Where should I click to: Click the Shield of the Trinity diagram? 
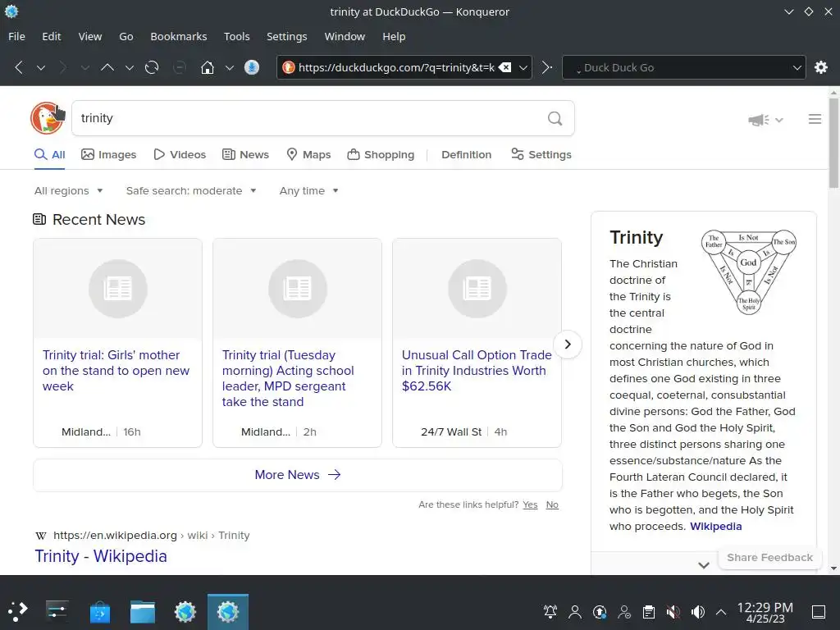[x=748, y=272]
